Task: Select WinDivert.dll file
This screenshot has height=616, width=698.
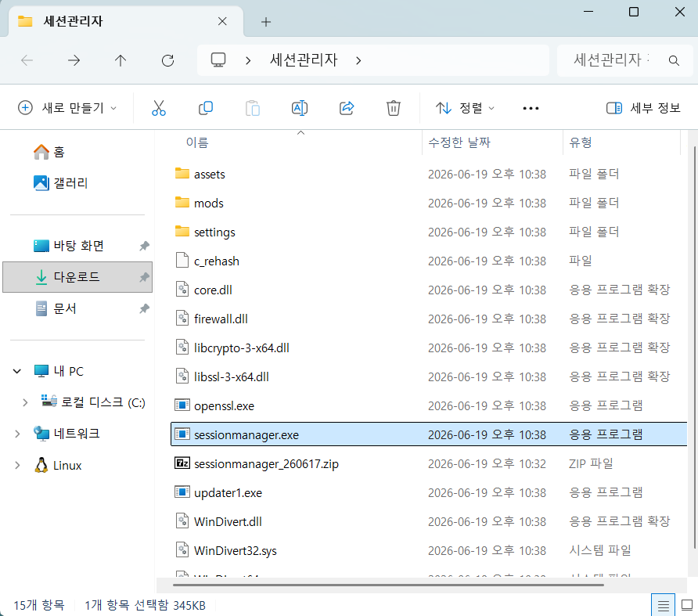Action: (x=228, y=521)
